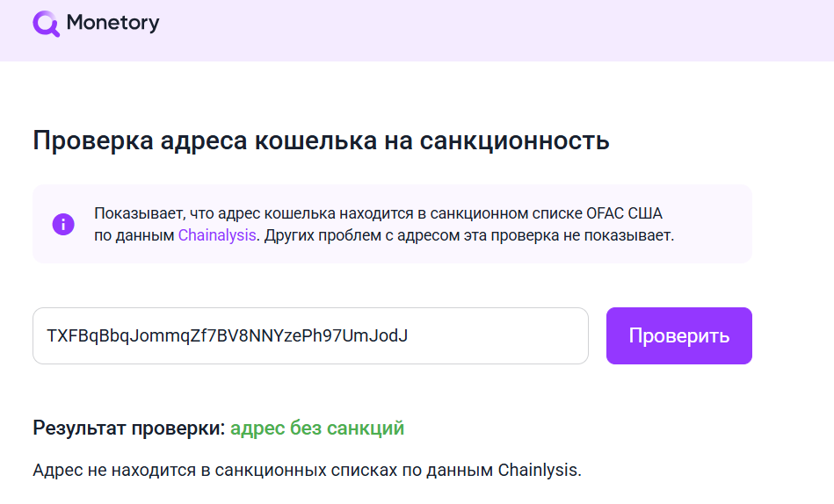Click the purple info circle icon
834x504 pixels.
pyautogui.click(x=63, y=224)
